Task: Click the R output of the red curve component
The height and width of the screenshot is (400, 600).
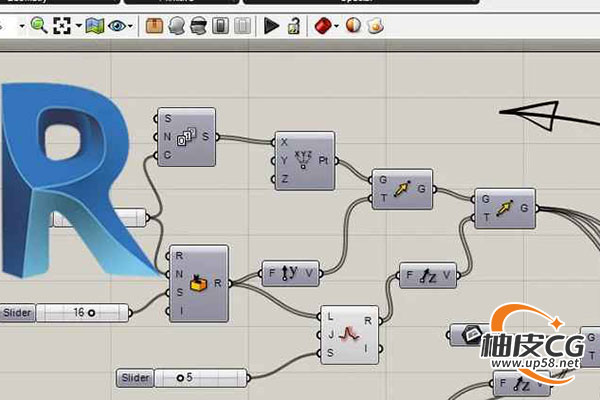Action: coord(368,321)
